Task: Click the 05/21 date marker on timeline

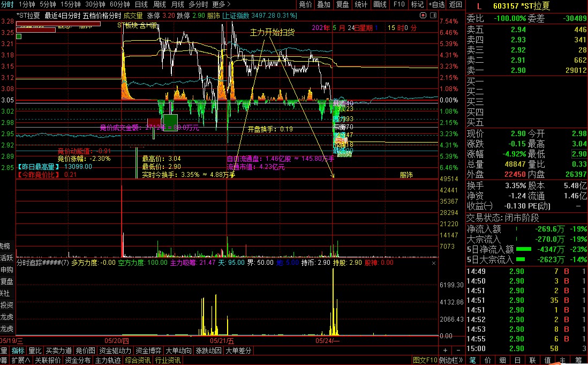Action: click(222, 341)
